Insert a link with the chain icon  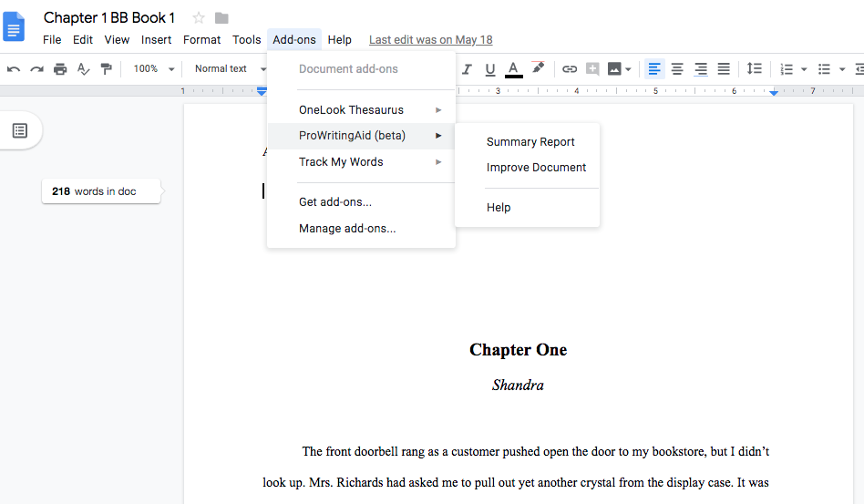click(570, 69)
